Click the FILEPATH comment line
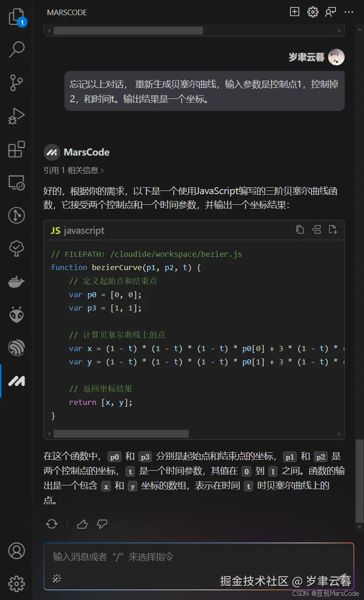Image resolution: width=364 pixels, height=600 pixels. click(x=146, y=254)
